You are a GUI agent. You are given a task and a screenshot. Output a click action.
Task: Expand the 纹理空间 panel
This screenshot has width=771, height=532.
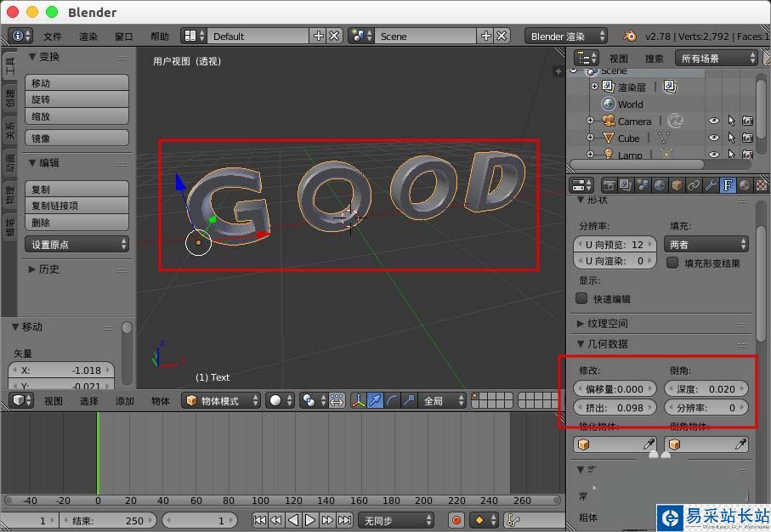click(x=607, y=323)
